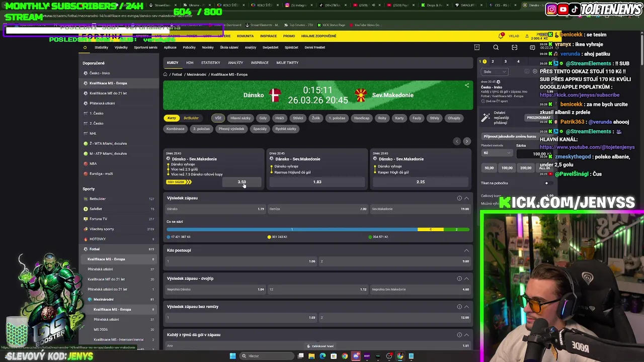Select bet slip tab 2

click(x=493, y=61)
